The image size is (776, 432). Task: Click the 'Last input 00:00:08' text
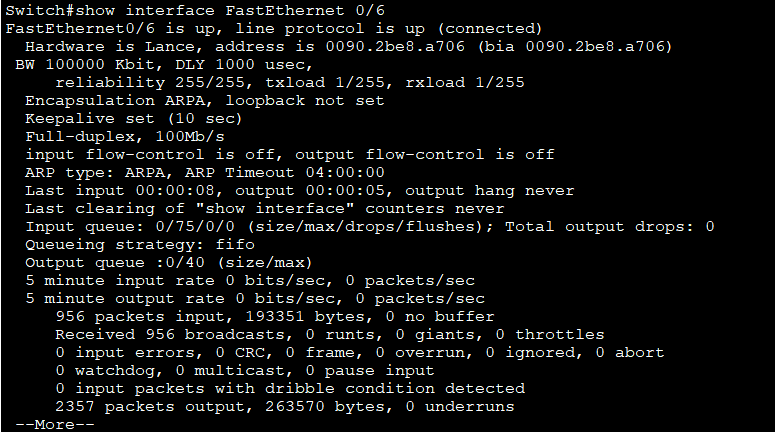(x=120, y=191)
